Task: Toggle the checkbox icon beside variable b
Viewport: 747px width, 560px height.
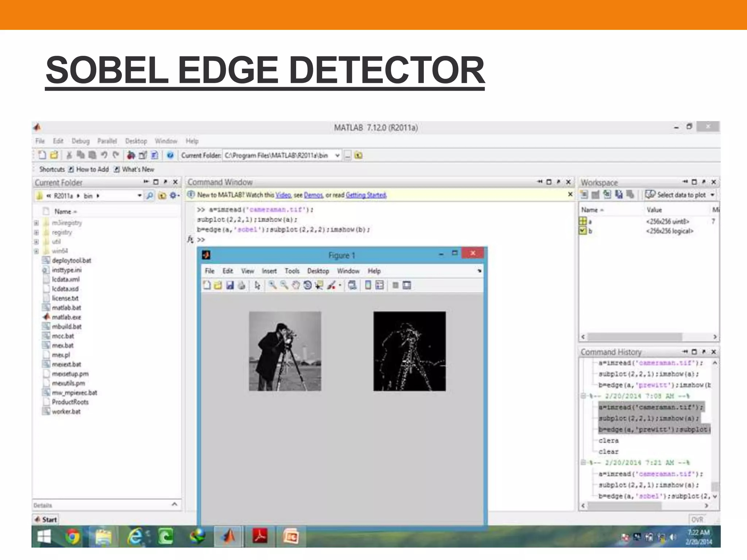Action: 583,231
